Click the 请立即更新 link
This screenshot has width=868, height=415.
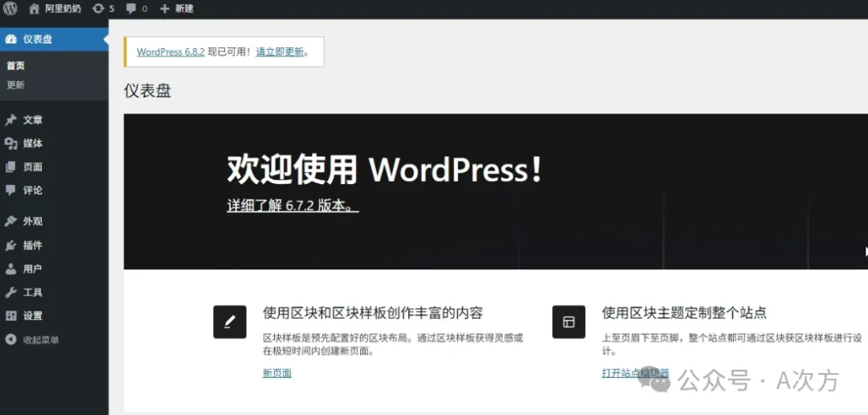coord(280,52)
